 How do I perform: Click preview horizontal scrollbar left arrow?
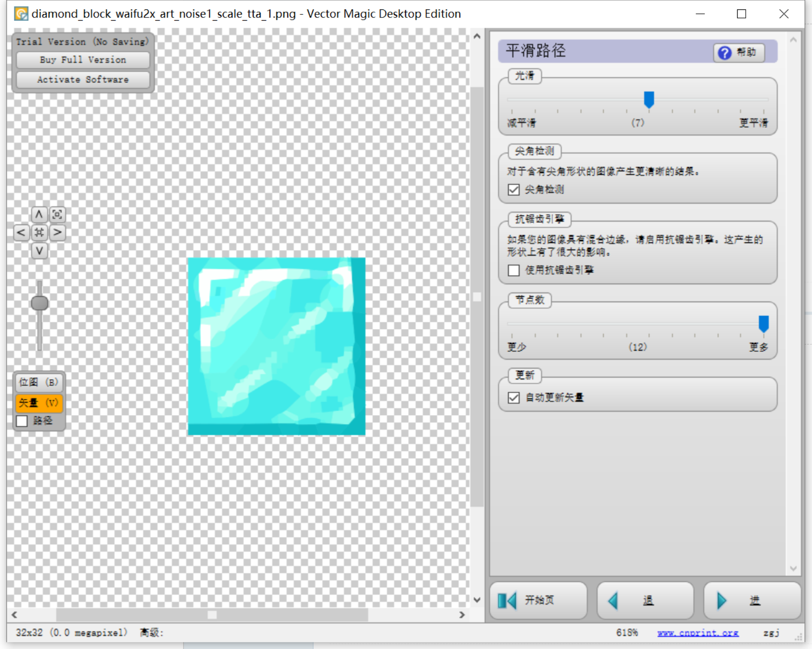click(14, 615)
